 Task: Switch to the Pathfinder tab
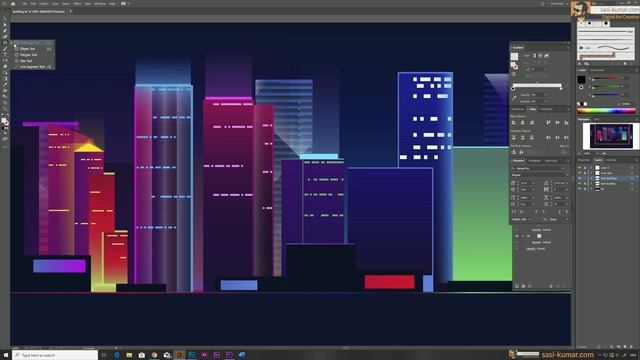click(x=547, y=109)
